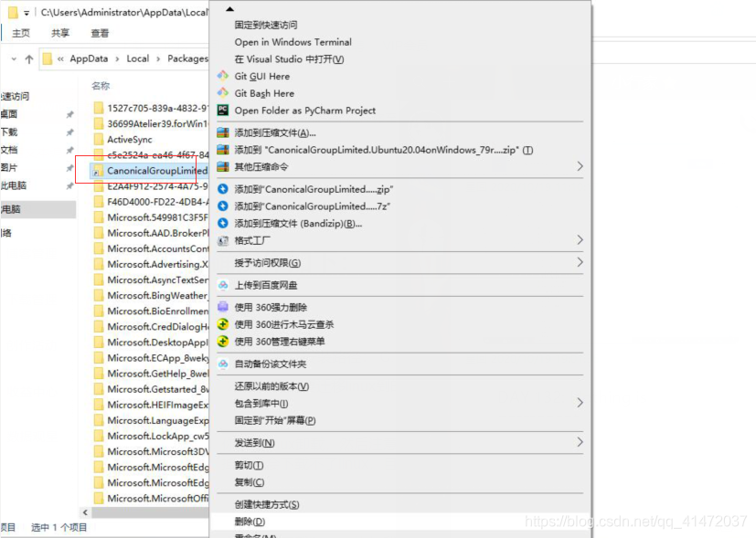
Task: Select the Microsoft.AAD.BrokerPlugin folder
Action: point(157,233)
